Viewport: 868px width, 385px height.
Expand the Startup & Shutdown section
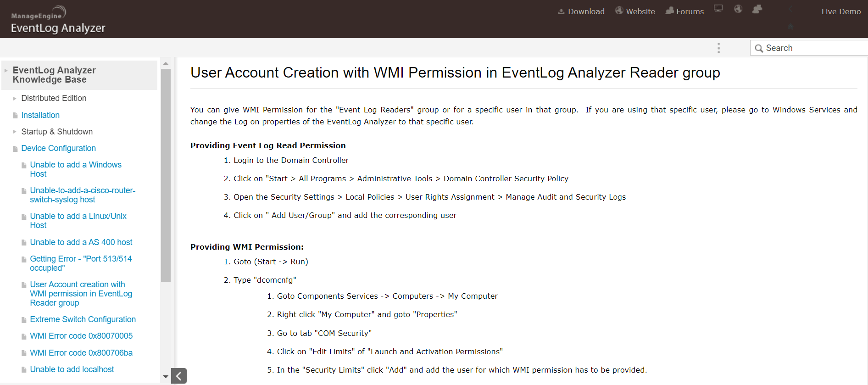point(15,132)
